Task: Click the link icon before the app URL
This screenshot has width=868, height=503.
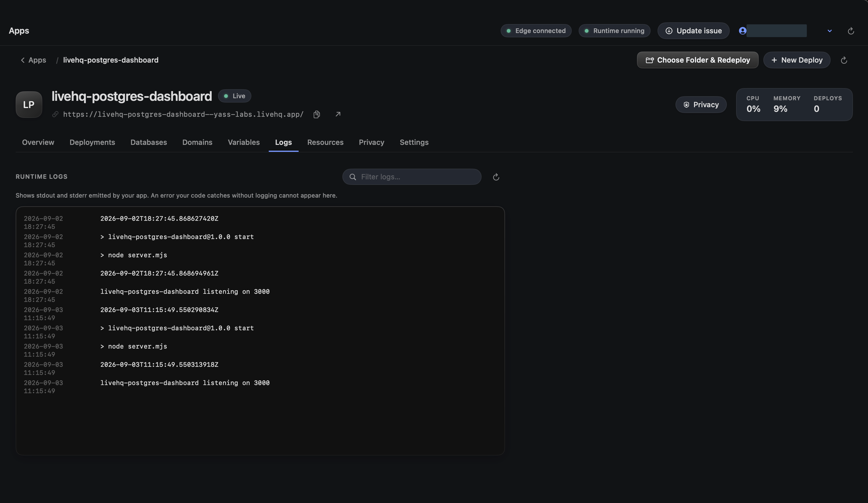Action: coord(55,114)
